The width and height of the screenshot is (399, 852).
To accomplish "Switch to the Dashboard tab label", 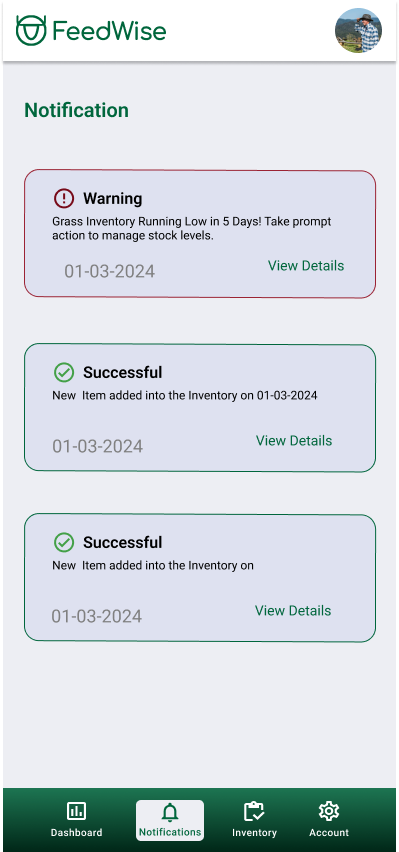I will click(76, 832).
